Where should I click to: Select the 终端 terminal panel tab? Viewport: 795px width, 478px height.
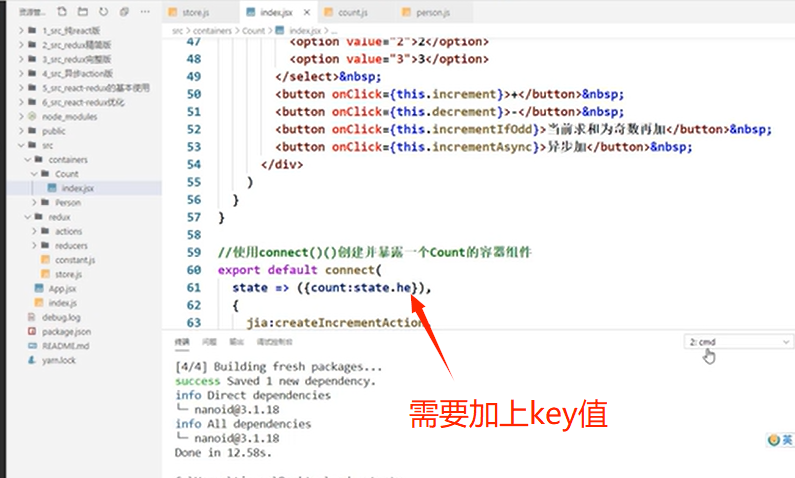(182, 342)
